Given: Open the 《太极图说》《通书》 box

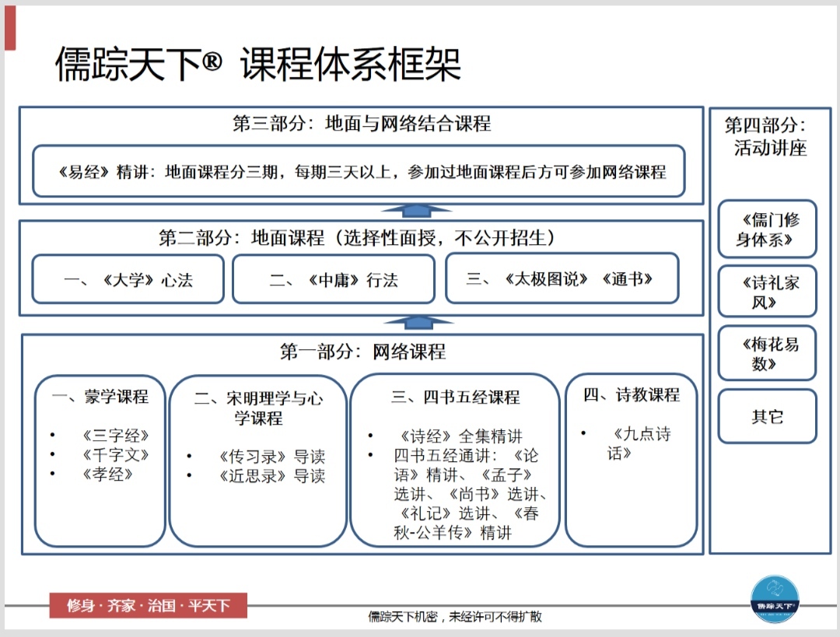Looking at the screenshot, I should click(x=562, y=278).
